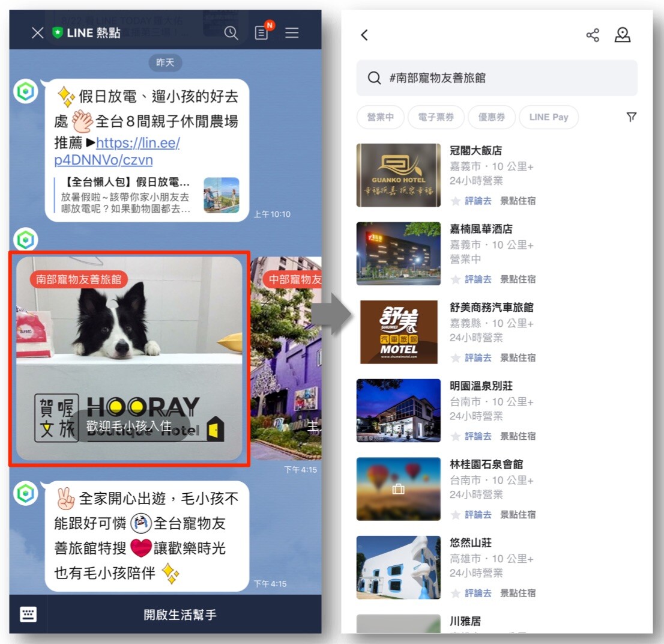664x644 pixels.
Task: Go back using the left chevron
Action: coord(364,35)
